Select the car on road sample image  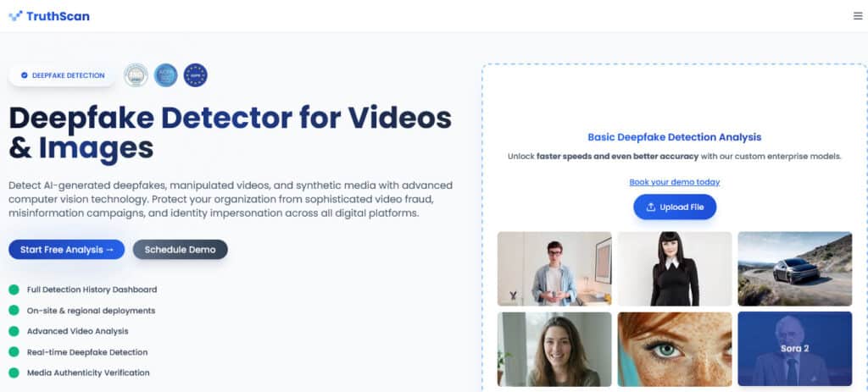794,268
